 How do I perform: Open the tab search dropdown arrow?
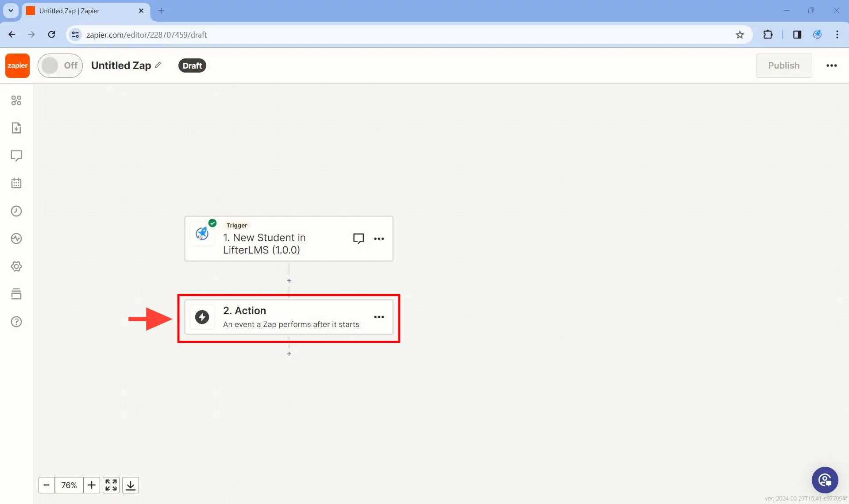click(x=11, y=11)
